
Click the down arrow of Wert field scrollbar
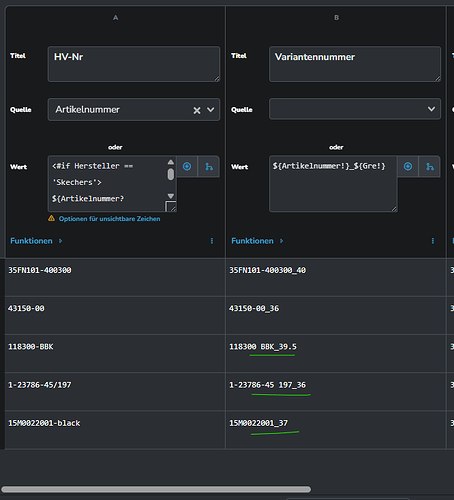pos(171,196)
